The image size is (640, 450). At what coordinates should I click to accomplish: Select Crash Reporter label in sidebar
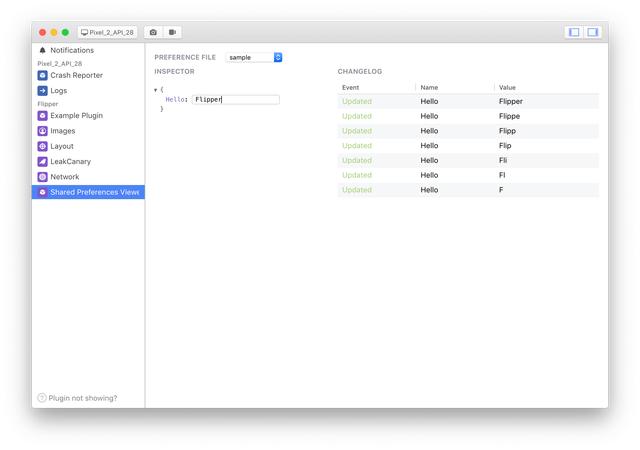click(77, 76)
